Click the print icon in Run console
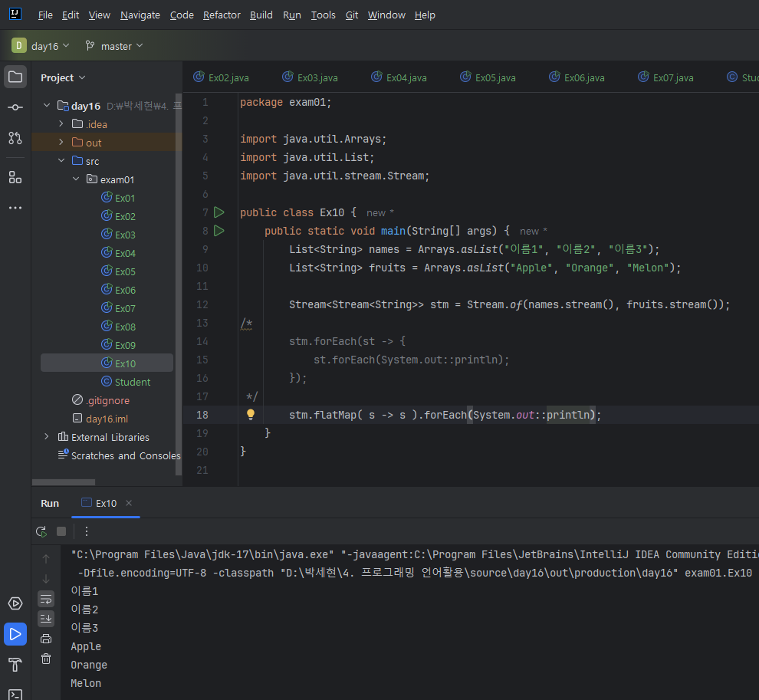The image size is (759, 700). click(x=46, y=639)
